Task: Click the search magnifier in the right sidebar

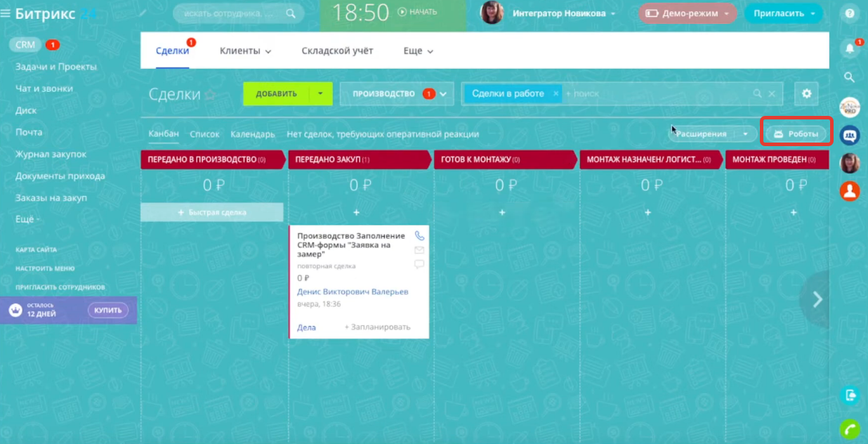Action: point(850,77)
